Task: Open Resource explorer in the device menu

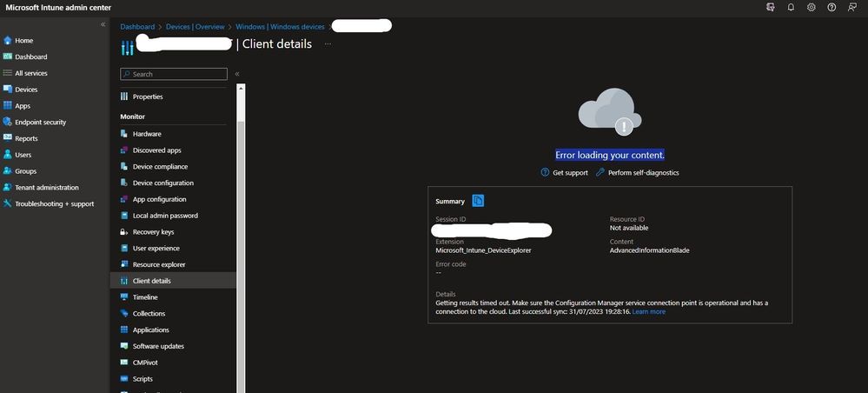Action: [x=159, y=264]
